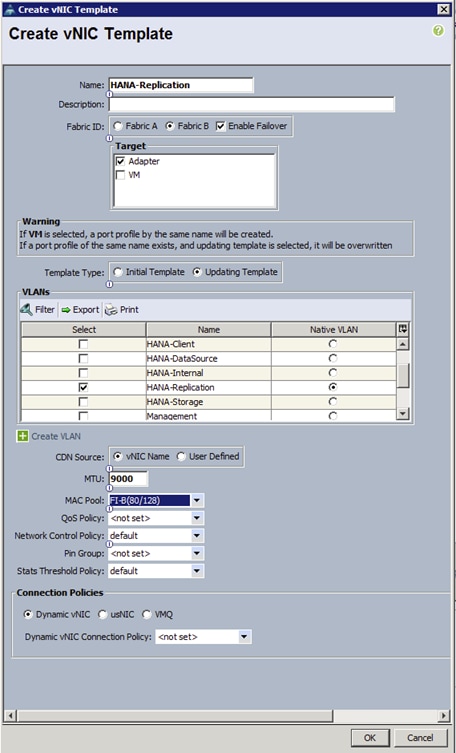Check the HANA-Client VLAN select box
The image size is (456, 753).
pos(84,344)
